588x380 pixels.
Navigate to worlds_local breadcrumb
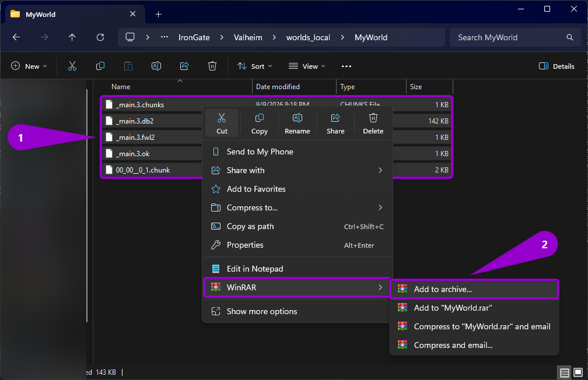[x=308, y=37]
